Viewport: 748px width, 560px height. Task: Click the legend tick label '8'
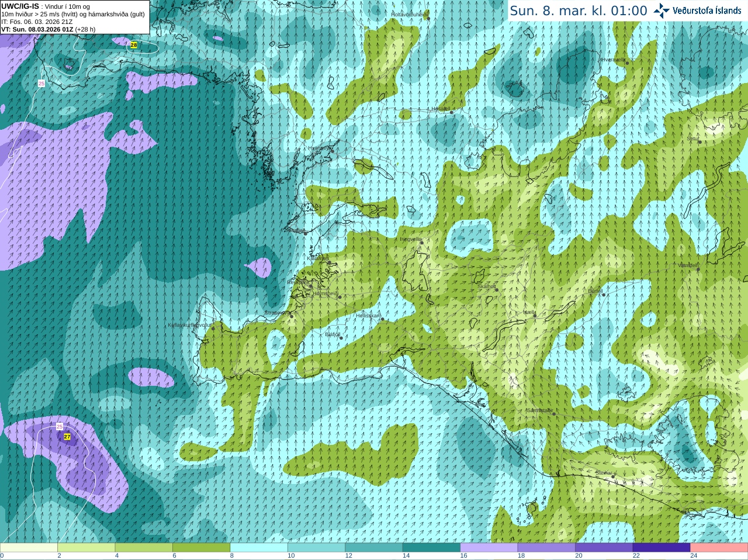click(x=232, y=556)
